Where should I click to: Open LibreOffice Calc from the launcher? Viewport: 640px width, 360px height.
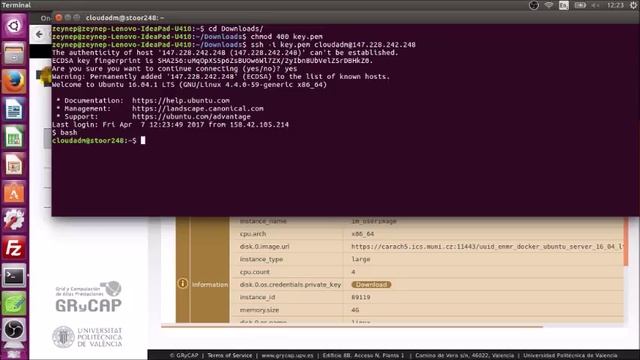pos(14,136)
